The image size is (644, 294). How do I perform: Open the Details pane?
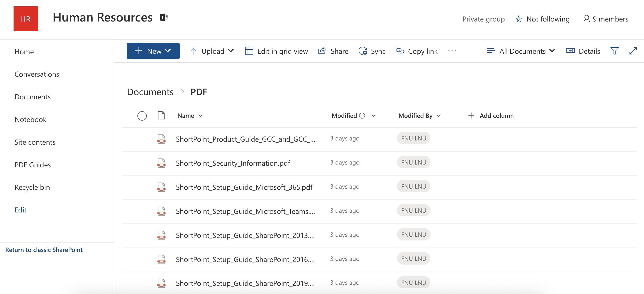[x=583, y=51]
